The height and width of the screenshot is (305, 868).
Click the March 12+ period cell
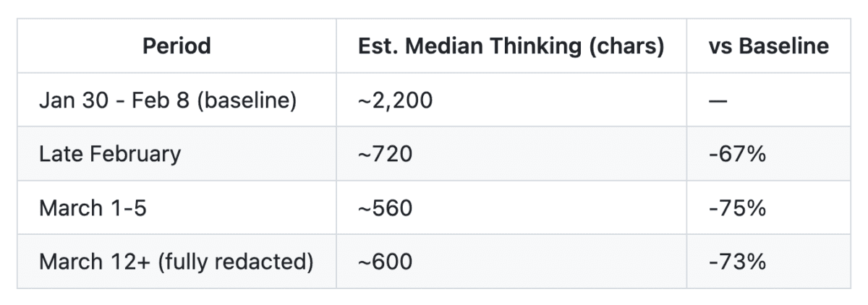(x=176, y=262)
